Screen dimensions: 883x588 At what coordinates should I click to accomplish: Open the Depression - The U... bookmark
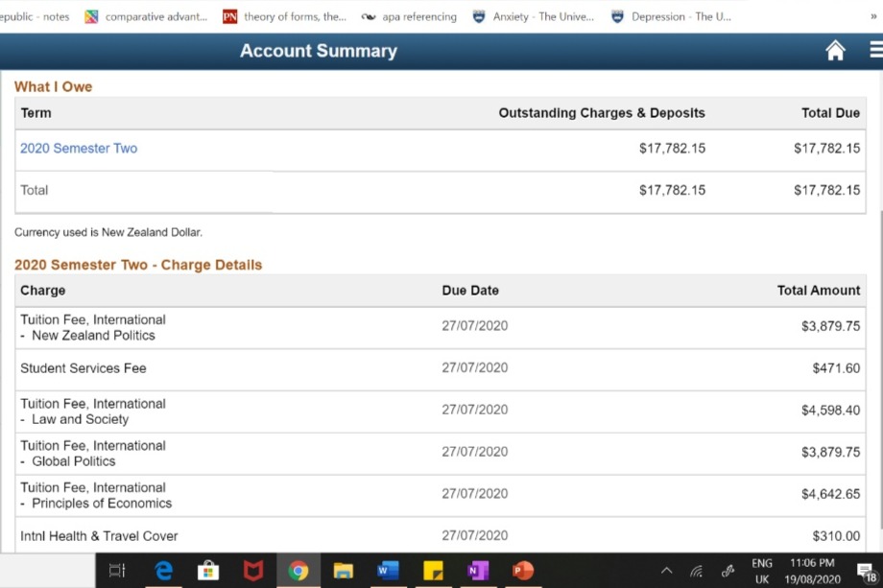tap(671, 17)
